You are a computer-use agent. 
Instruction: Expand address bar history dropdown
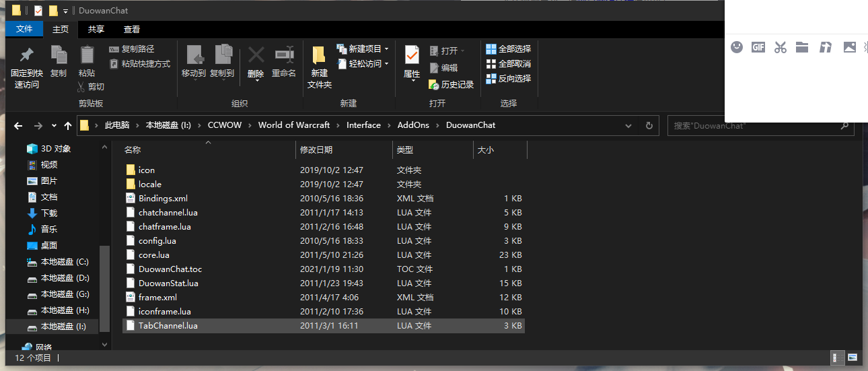point(628,126)
